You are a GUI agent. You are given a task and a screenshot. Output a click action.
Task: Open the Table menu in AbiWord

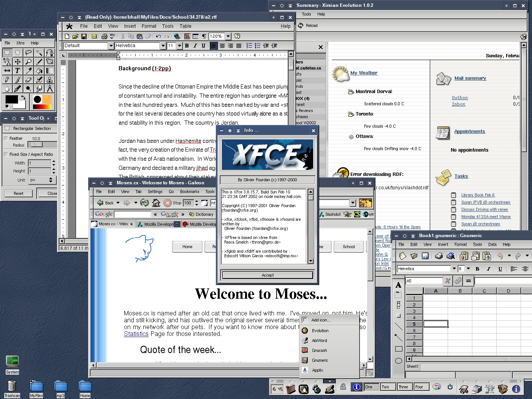(185, 26)
